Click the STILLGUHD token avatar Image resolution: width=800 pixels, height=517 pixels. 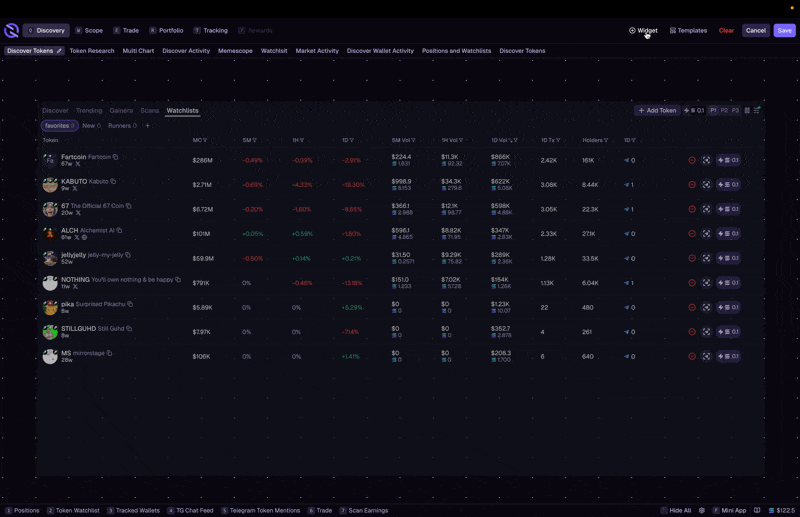click(x=50, y=332)
